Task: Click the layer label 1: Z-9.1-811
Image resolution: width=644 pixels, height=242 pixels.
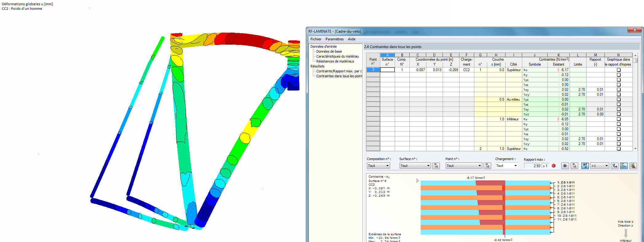Action: (x=566, y=183)
